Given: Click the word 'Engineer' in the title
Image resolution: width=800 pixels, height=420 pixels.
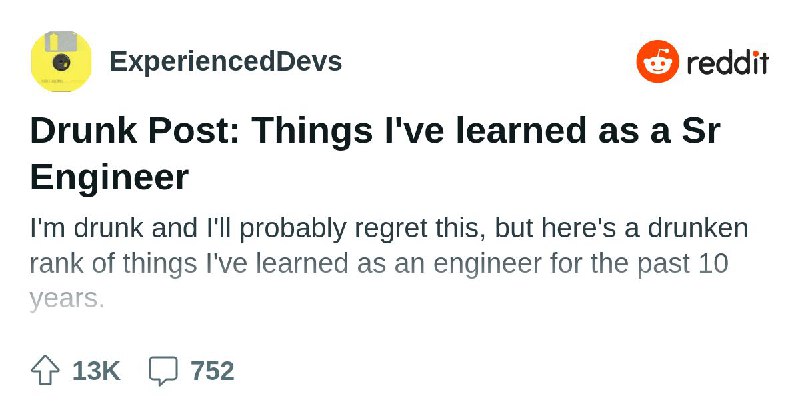Looking at the screenshot, I should 110,177.
